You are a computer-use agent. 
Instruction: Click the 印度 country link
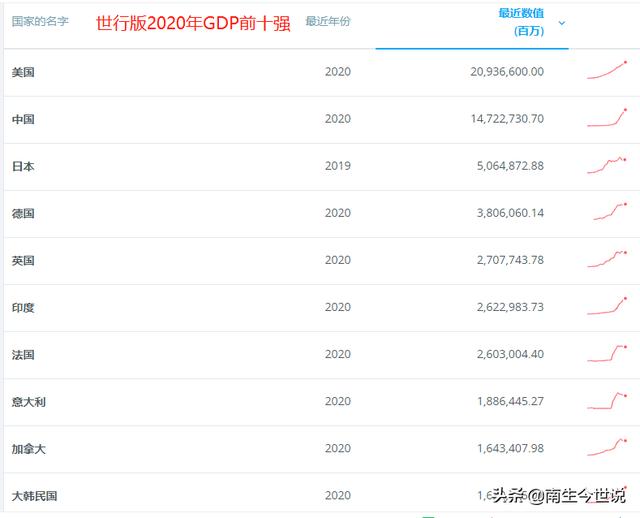23,307
